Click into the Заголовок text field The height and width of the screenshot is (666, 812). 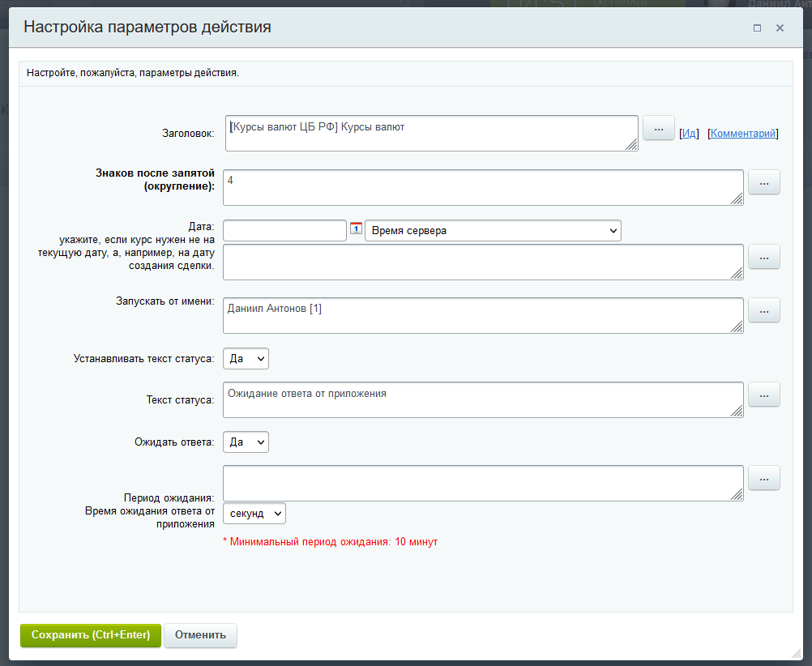[x=431, y=133]
